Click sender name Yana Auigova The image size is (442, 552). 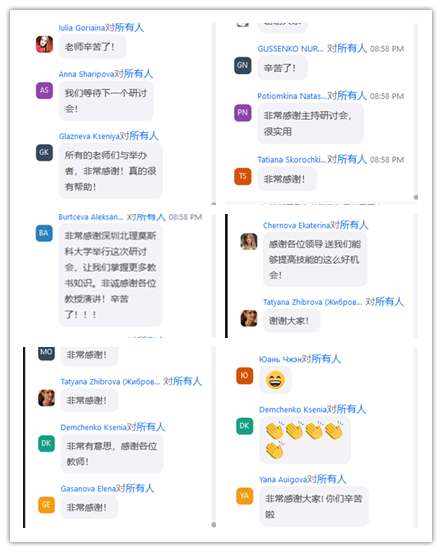[x=283, y=479]
